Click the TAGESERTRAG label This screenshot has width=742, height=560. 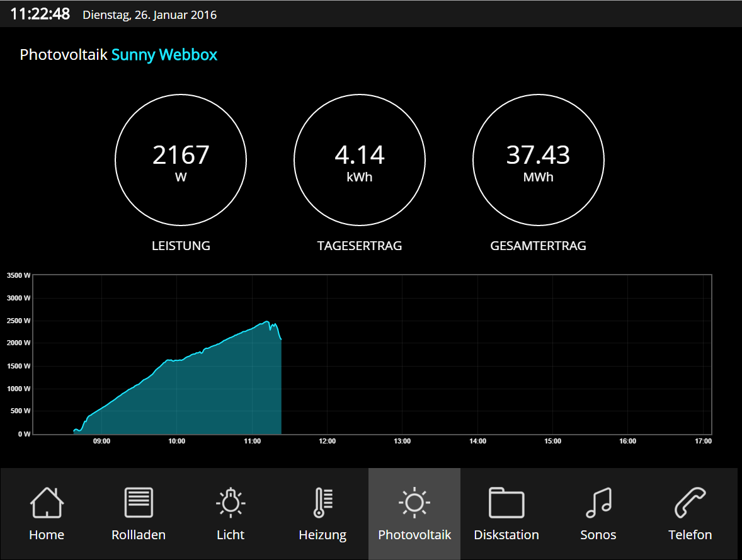tap(360, 246)
